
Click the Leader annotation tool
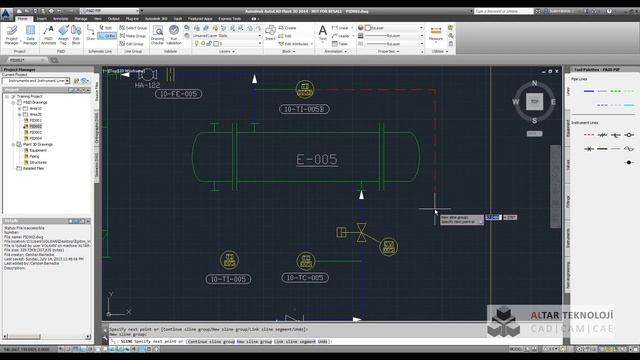pos(341,36)
